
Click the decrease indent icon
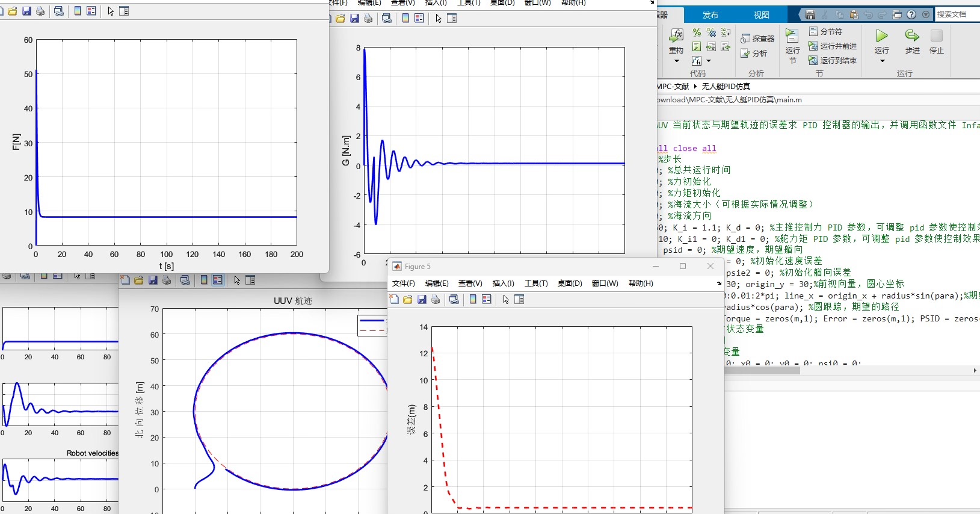[x=726, y=47]
